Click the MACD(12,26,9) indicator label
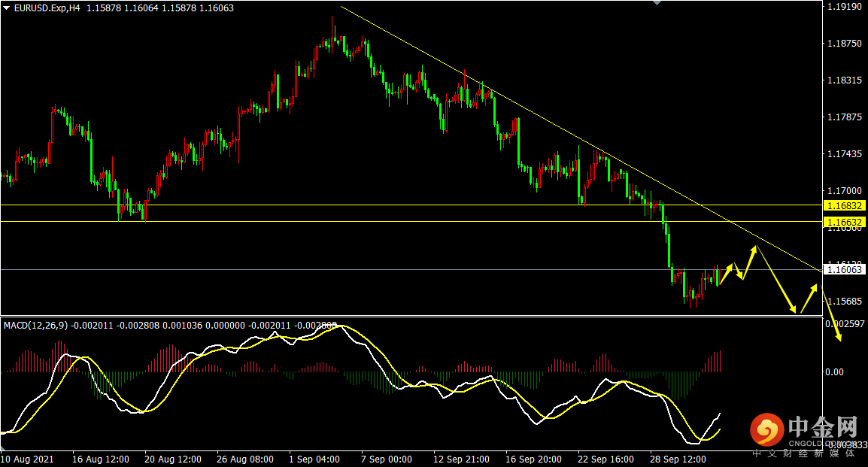The width and height of the screenshot is (868, 467). pyautogui.click(x=36, y=326)
